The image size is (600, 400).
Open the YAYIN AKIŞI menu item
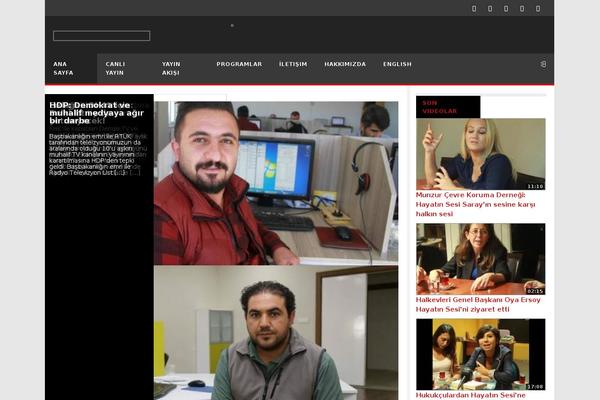click(171, 68)
